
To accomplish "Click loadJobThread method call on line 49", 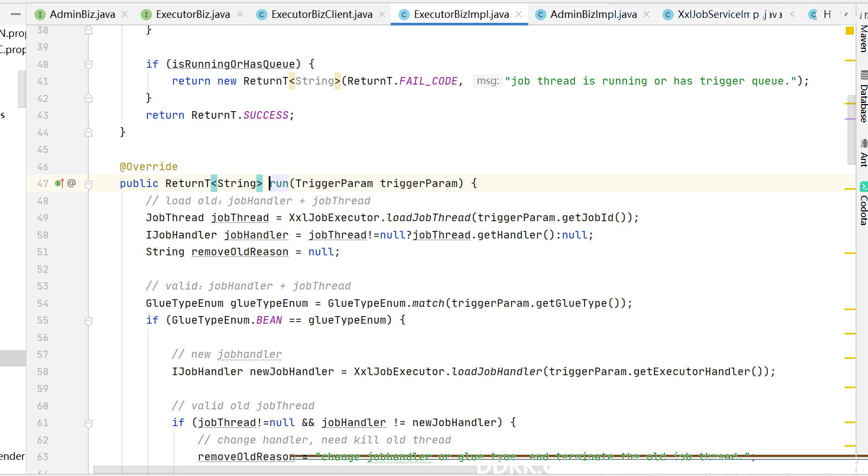I will click(x=428, y=217).
